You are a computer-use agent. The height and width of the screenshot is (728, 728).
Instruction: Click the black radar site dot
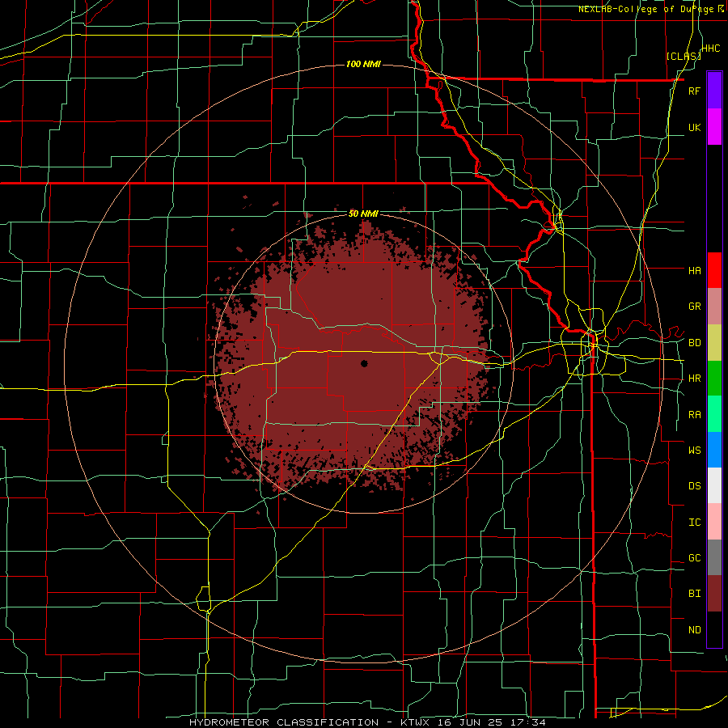(364, 363)
